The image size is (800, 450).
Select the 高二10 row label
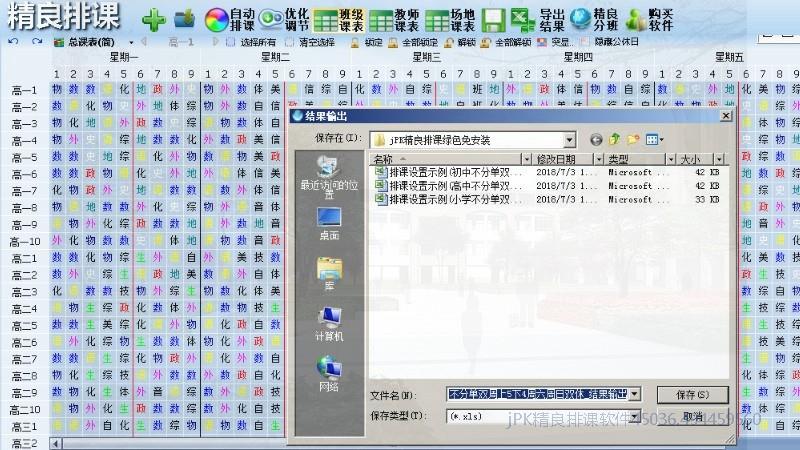pos(24,409)
